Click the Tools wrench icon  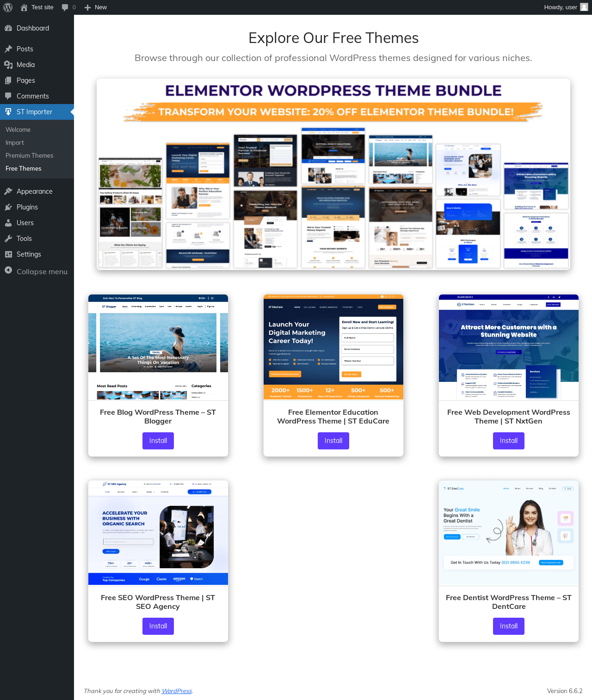pyautogui.click(x=8, y=239)
